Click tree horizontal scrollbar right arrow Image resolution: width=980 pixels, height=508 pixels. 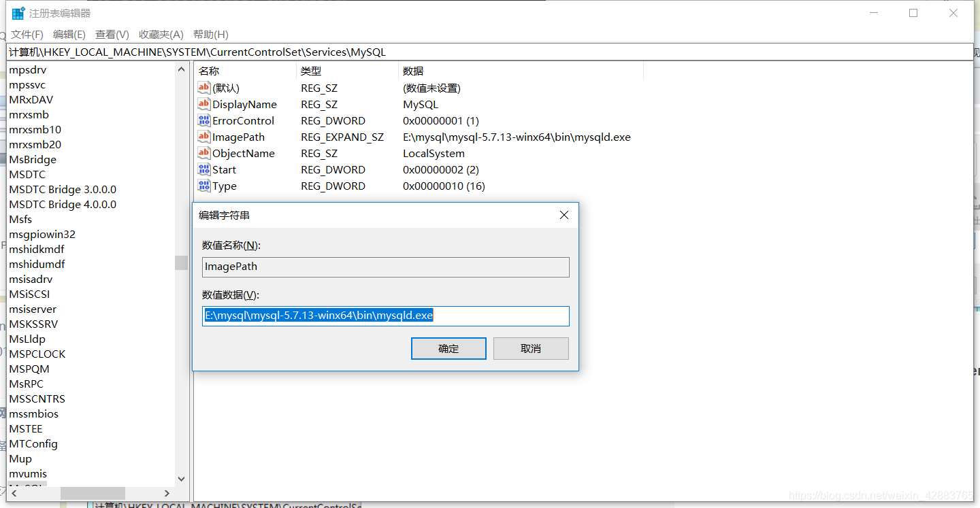point(167,493)
